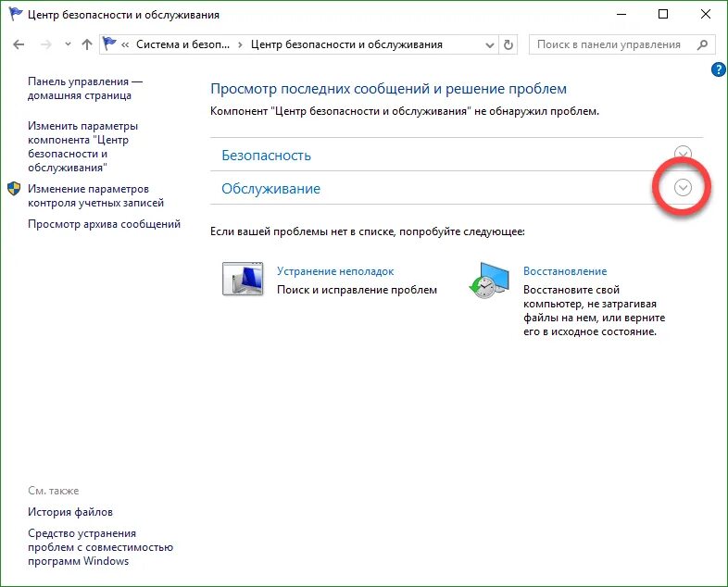Click the 'Обслуживание' section heading
728x587 pixels.
(270, 188)
